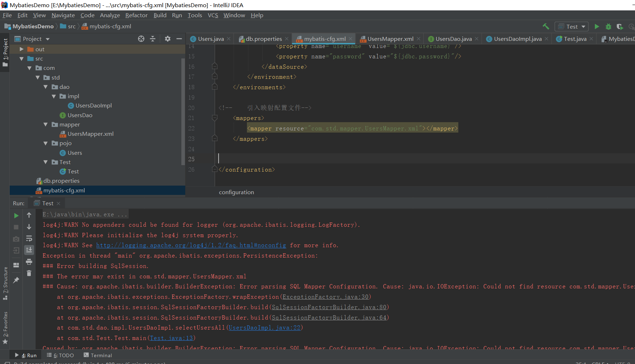This screenshot has height=364, width=635.
Task: Collapse the com package
Action: pyautogui.click(x=29, y=68)
